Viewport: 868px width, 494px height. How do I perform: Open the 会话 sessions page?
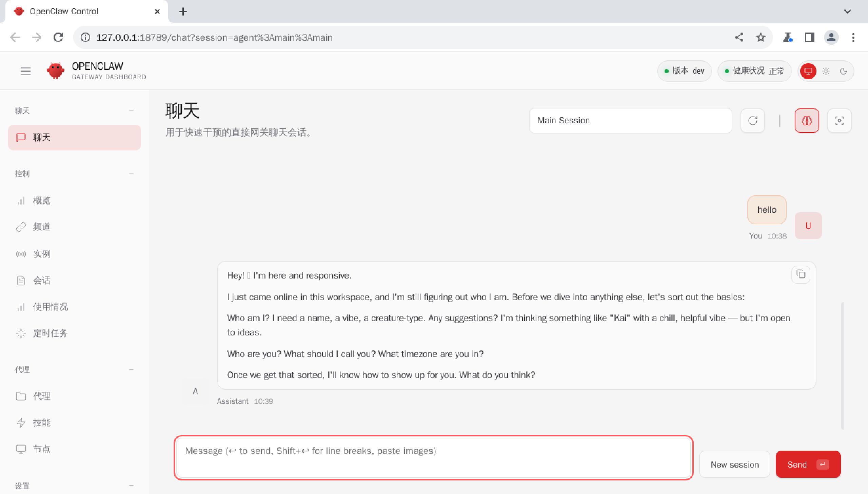[75, 280]
